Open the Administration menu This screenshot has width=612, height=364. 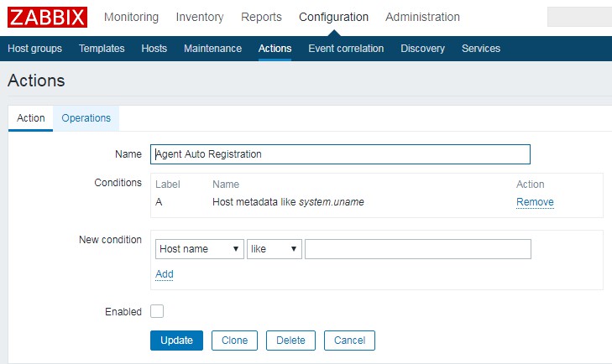422,17
